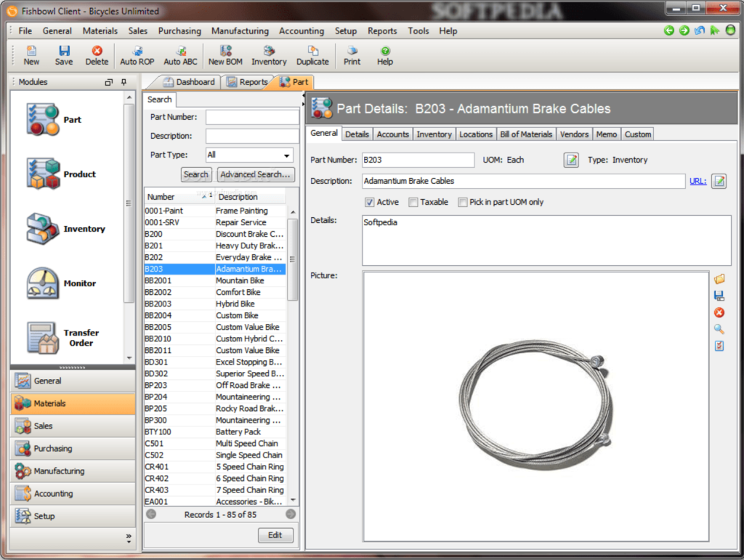The image size is (744, 560).
Task: Duplicate the current part via toolbar
Action: click(312, 54)
